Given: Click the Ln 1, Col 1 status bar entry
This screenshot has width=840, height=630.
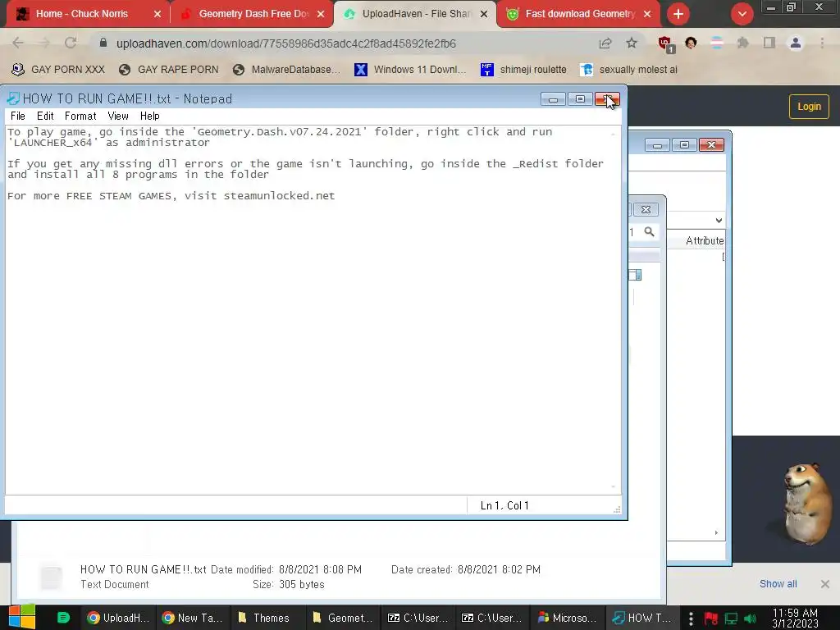Looking at the screenshot, I should (x=504, y=505).
